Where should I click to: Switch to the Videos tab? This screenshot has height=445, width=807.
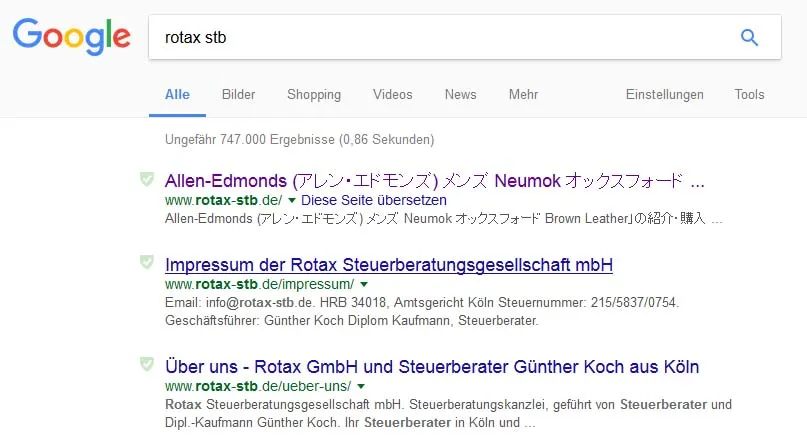[393, 95]
